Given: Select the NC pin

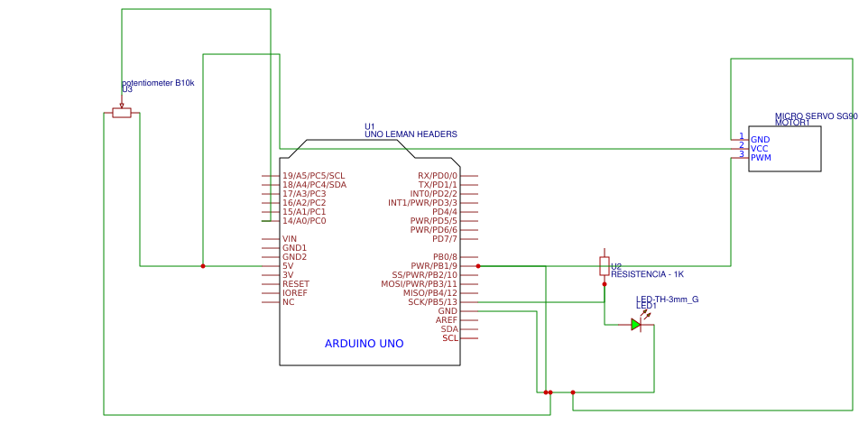Looking at the screenshot, I should (x=288, y=302).
